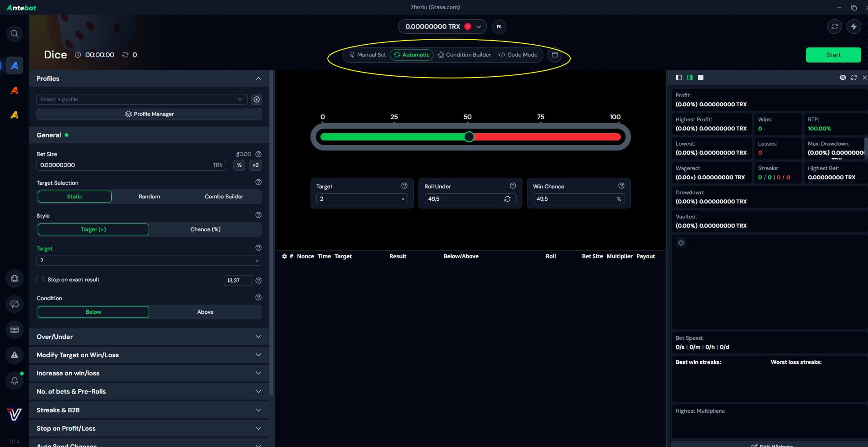868x447 pixels.
Task: Open the Profile Manager
Action: click(149, 114)
